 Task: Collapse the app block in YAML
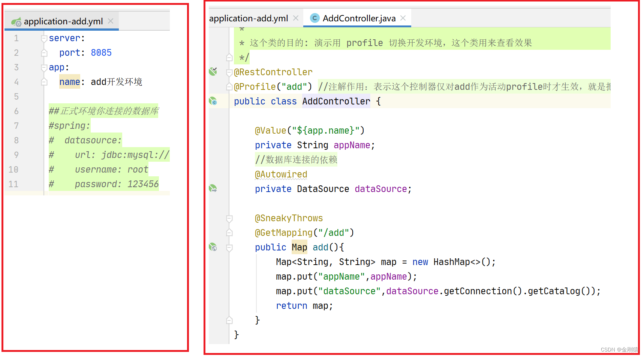coord(44,67)
